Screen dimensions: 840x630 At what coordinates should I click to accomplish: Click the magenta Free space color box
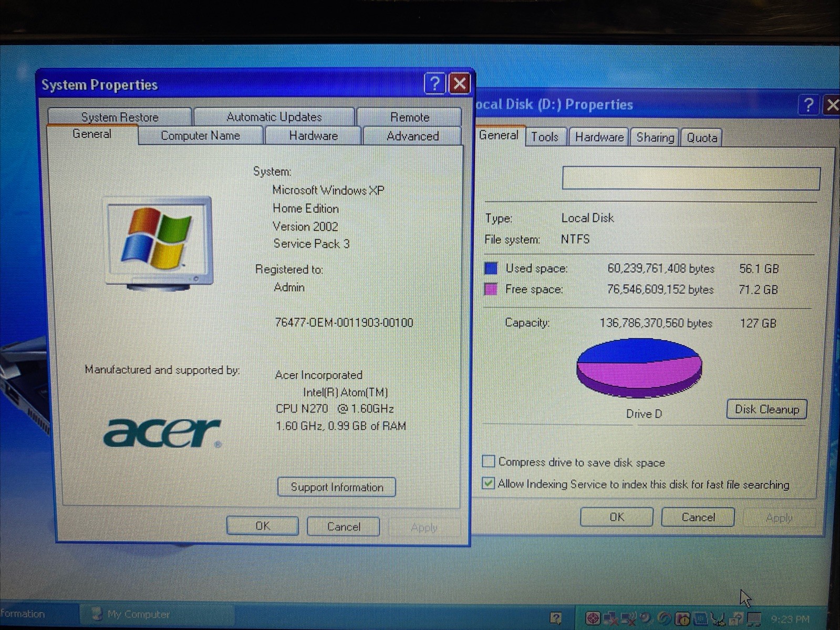[x=491, y=289]
